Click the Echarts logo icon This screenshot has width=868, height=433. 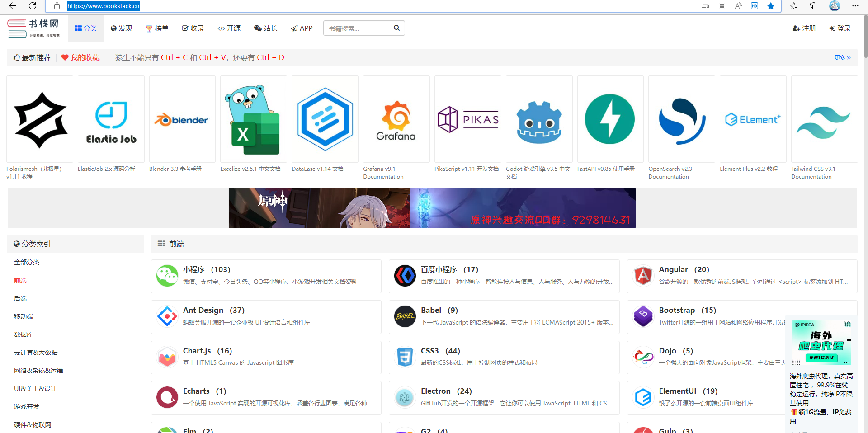coord(167,397)
